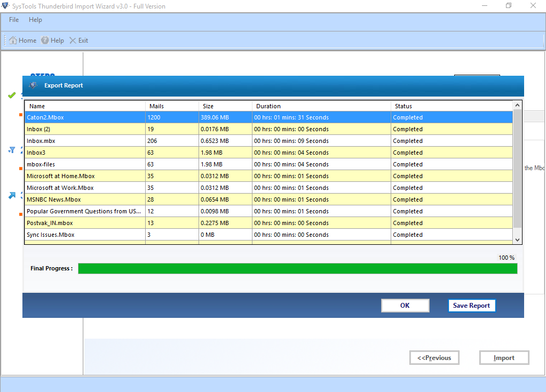Select the Microsoft at Home.Mbox row

point(268,176)
